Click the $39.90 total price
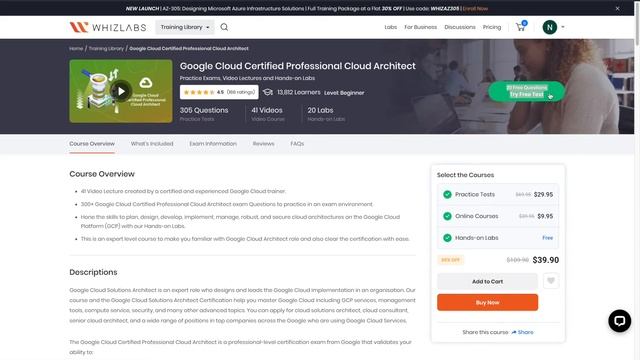The image size is (640, 360). [546, 260]
